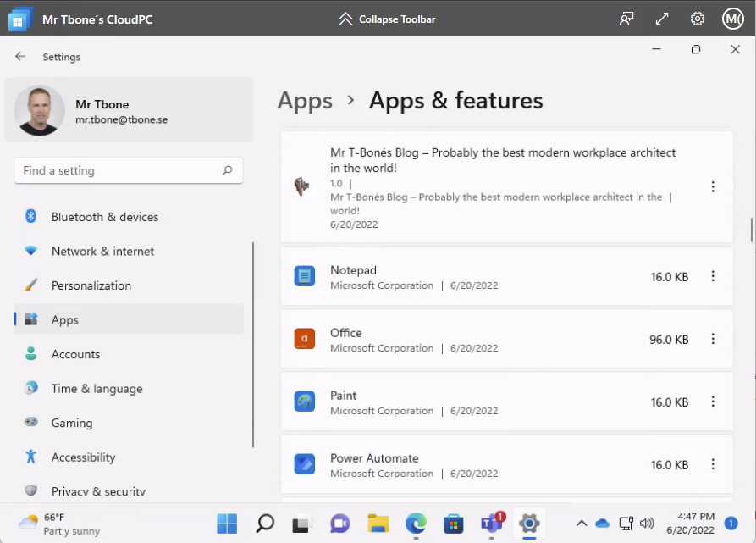Open the notification badge

pos(731,524)
